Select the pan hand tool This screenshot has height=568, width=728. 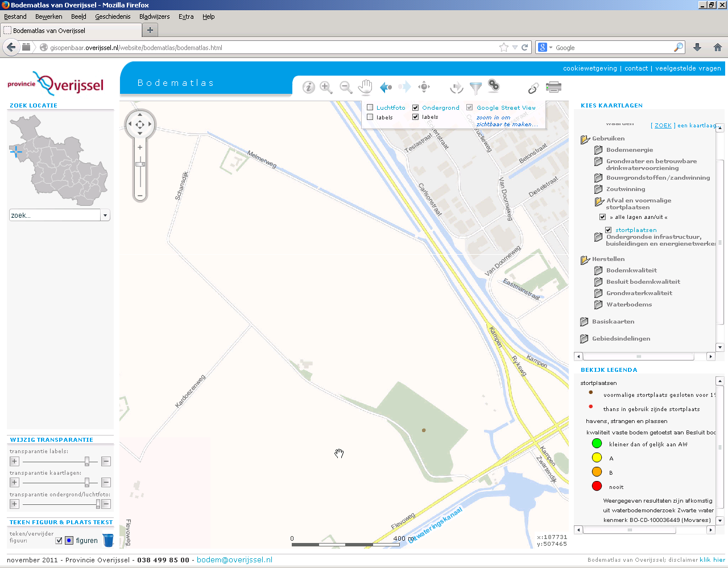365,87
